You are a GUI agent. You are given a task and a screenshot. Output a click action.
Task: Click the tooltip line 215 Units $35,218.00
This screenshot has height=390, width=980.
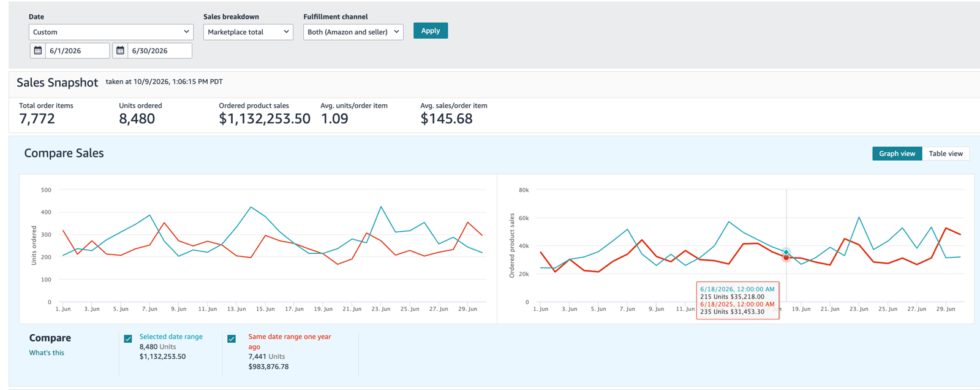click(732, 297)
